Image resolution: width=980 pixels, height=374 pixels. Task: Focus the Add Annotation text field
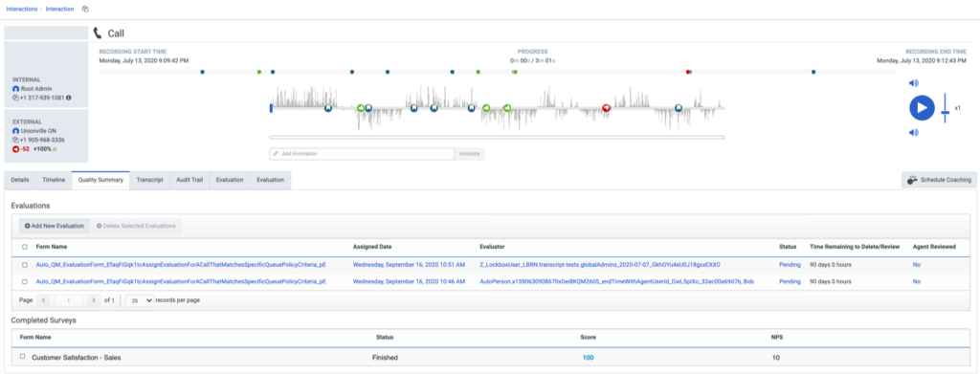coord(361,154)
